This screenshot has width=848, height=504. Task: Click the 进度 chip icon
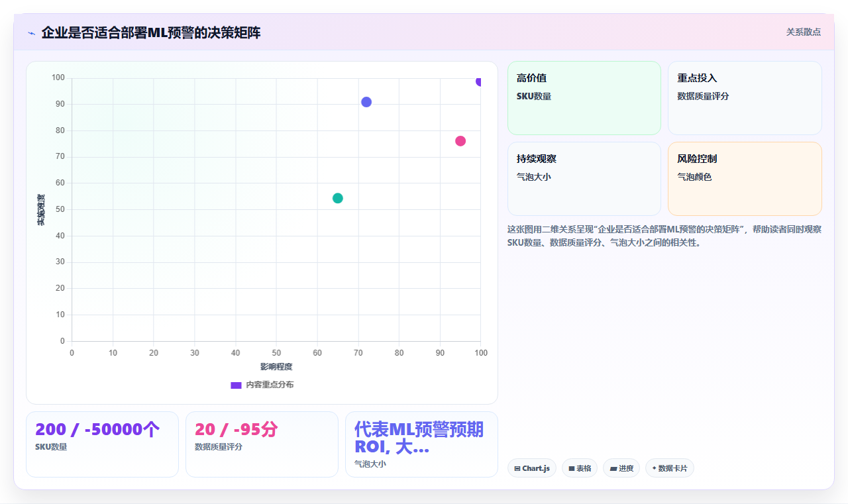pyautogui.click(x=613, y=469)
